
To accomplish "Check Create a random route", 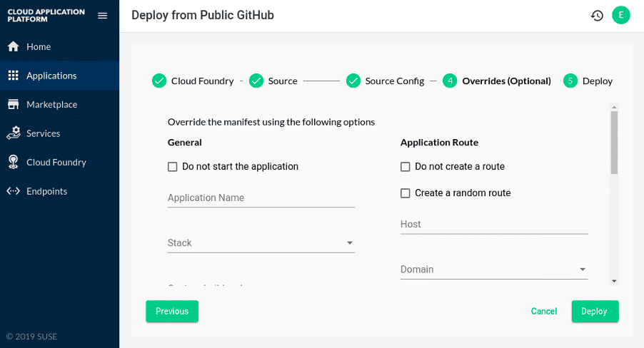I will click(406, 193).
